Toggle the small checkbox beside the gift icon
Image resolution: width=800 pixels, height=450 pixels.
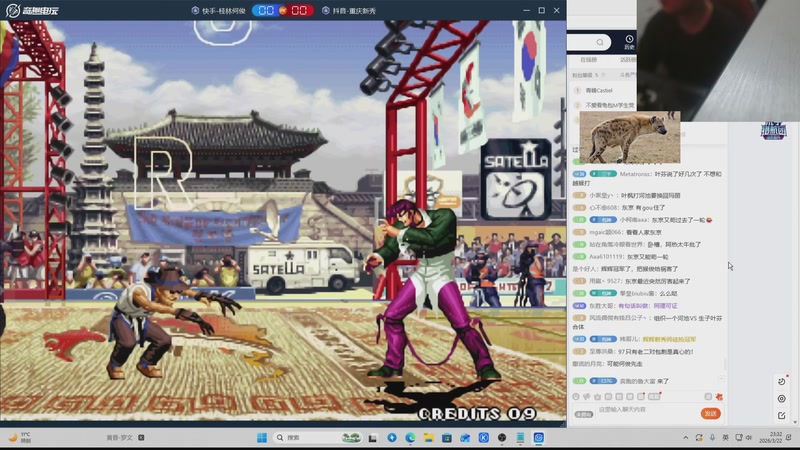click(x=708, y=396)
